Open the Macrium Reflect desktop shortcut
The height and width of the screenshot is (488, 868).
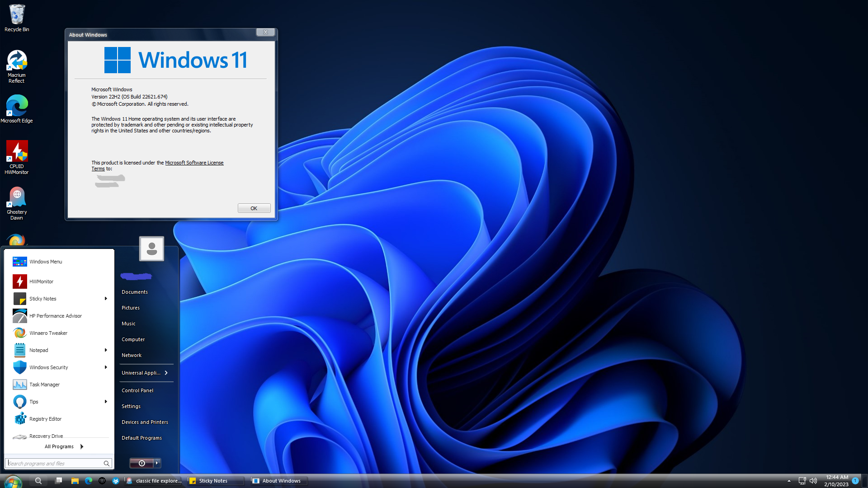(17, 66)
